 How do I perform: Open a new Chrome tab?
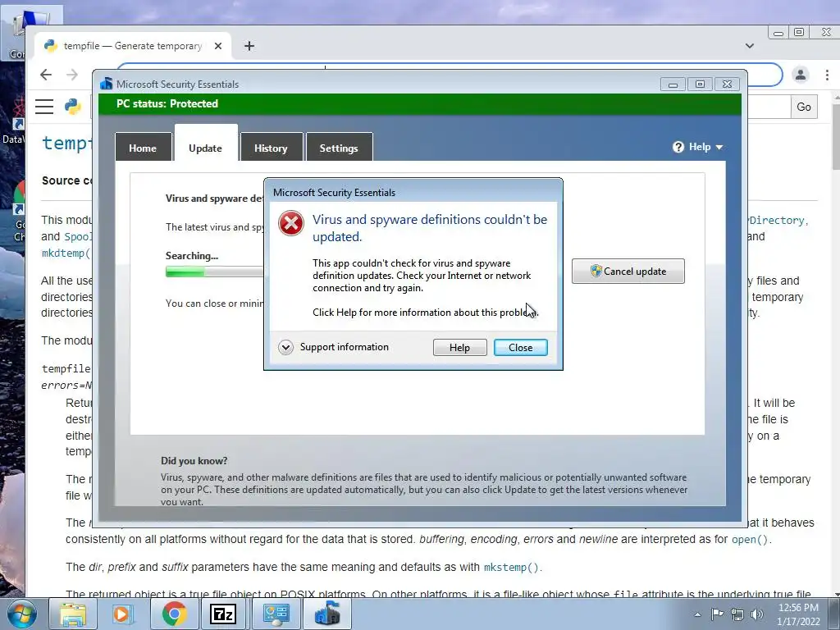click(249, 46)
